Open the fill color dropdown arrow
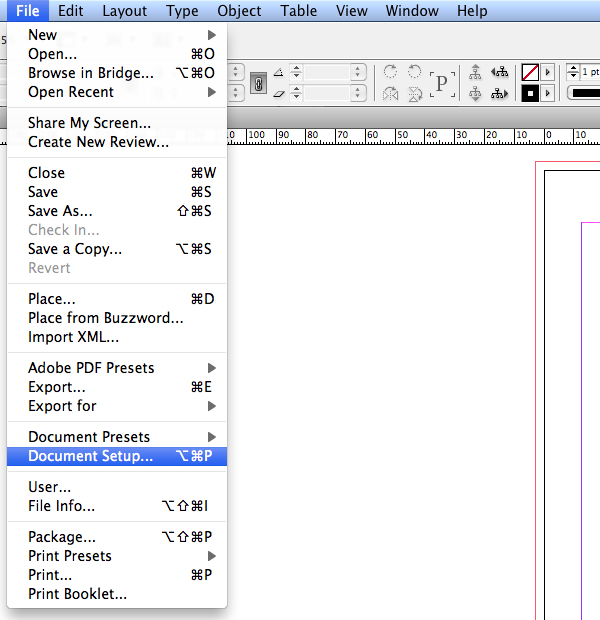The width and height of the screenshot is (600, 620). (548, 93)
